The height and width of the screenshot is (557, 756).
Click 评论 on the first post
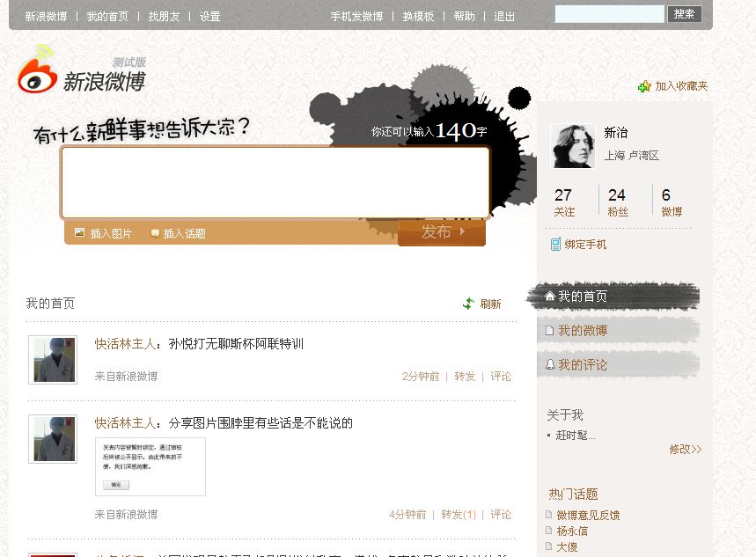(501, 377)
